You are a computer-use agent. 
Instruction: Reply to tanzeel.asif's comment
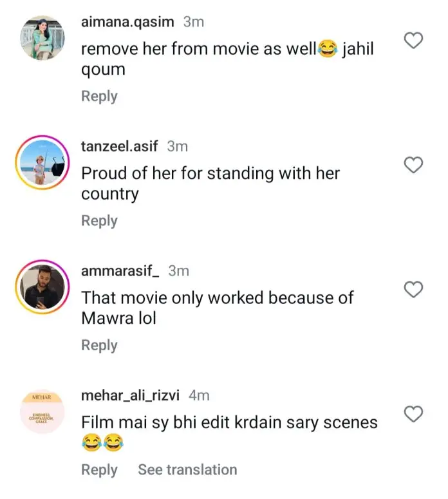pos(99,220)
